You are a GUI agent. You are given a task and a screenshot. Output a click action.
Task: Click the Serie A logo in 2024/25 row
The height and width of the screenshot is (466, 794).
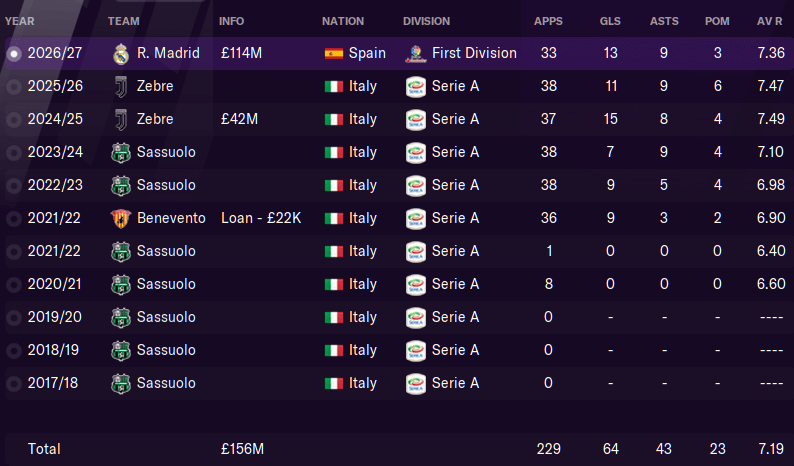(416, 120)
